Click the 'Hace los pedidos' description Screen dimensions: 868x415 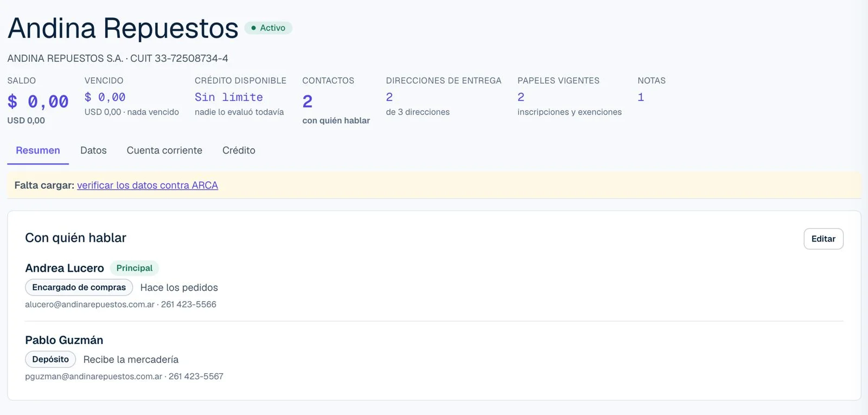point(179,288)
